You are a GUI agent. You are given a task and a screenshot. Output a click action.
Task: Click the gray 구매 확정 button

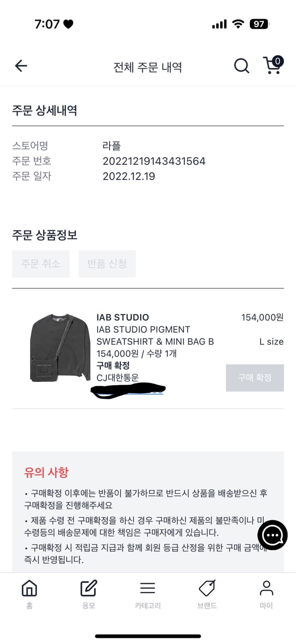pos(255,378)
